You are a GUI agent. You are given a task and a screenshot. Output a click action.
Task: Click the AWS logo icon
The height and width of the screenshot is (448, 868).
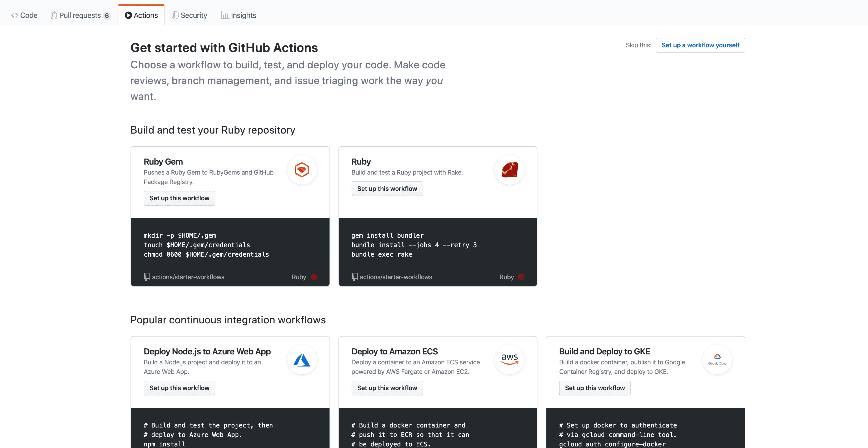pos(510,359)
